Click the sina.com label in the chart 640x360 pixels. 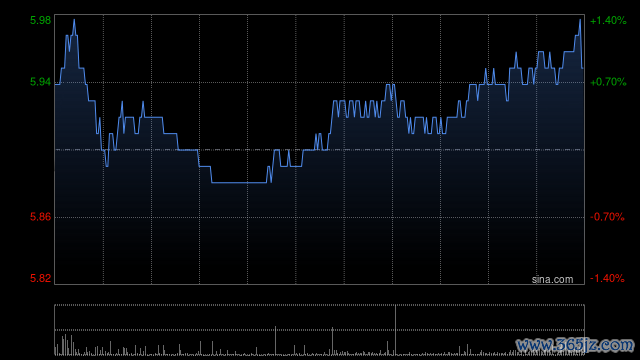552,280
